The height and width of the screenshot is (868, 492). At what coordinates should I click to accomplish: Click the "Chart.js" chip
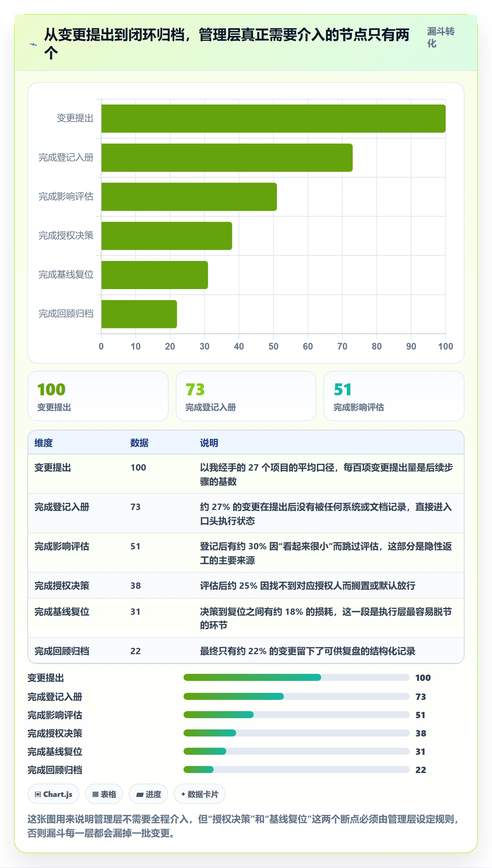tap(53, 794)
